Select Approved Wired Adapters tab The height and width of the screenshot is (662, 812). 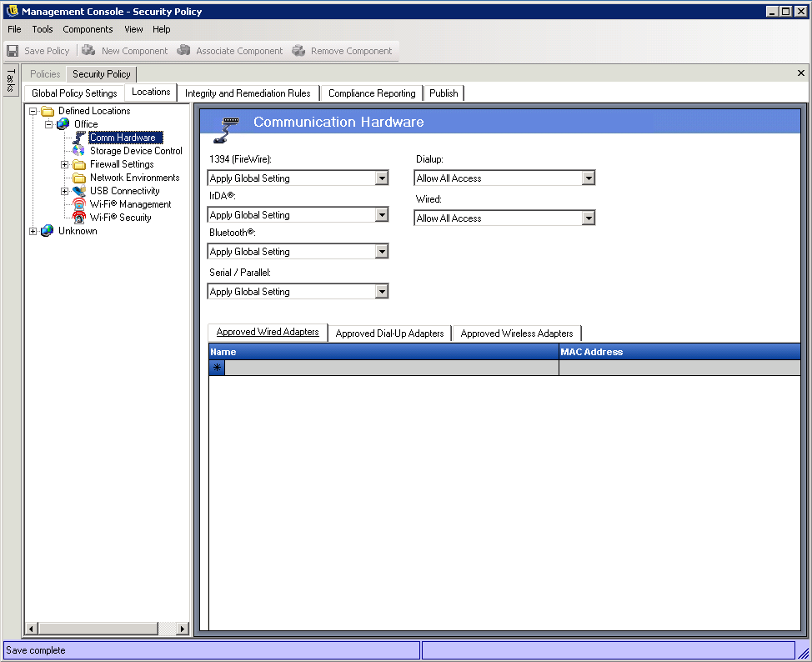268,332
